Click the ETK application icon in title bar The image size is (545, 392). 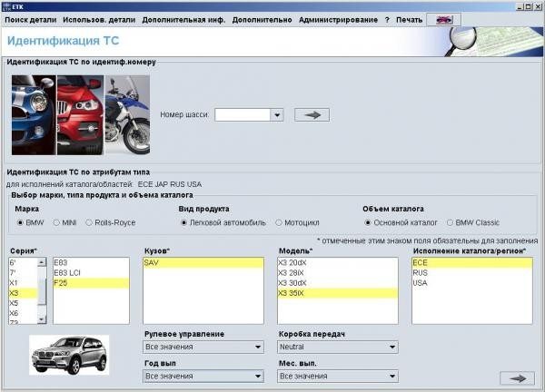coord(6,6)
